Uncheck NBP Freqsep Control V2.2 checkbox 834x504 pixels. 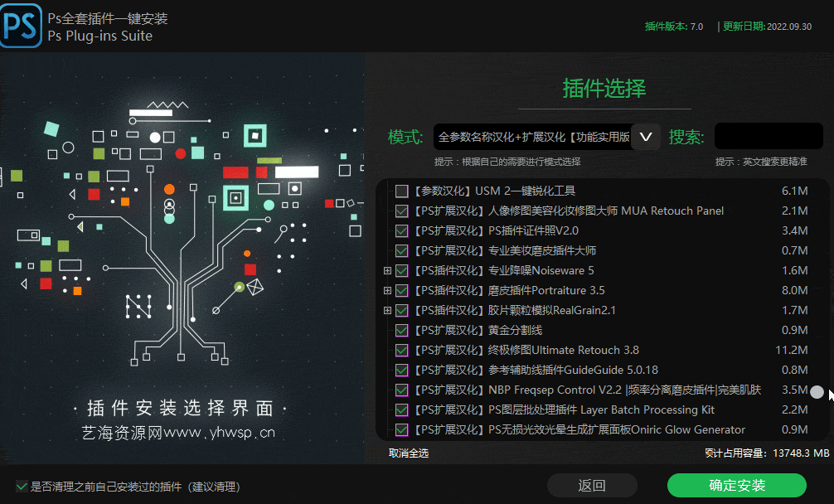click(x=401, y=390)
